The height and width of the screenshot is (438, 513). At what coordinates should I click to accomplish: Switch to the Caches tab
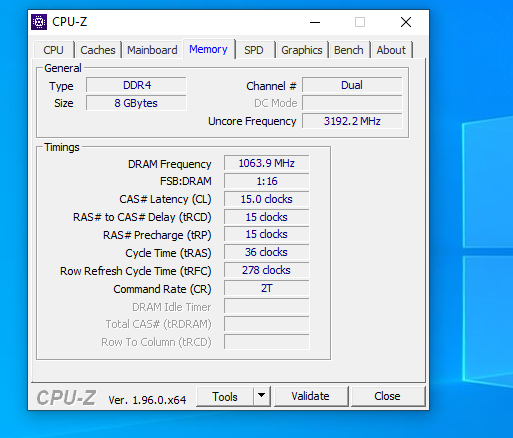[98, 50]
